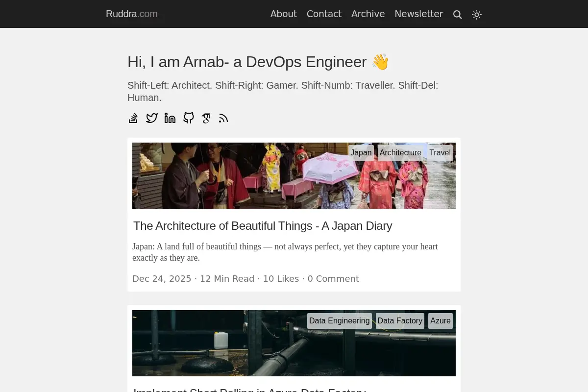The width and height of the screenshot is (588, 392).
Task: Open the search icon in header
Action: [458, 15]
